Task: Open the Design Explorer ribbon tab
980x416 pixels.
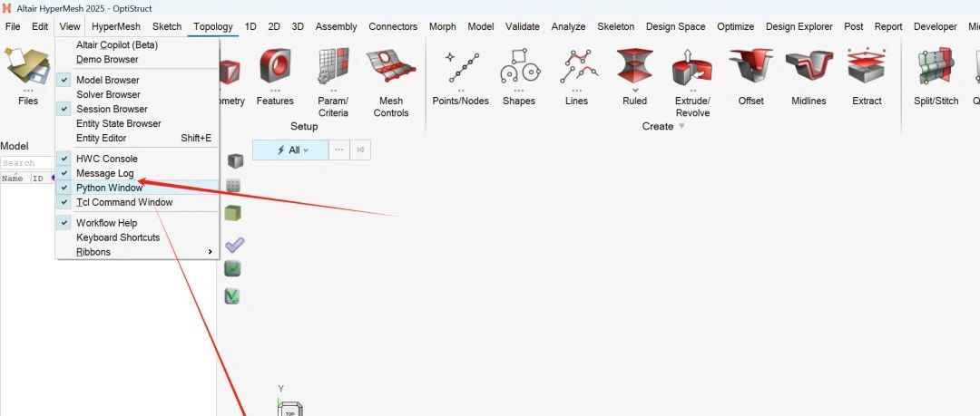Action: pos(799,27)
